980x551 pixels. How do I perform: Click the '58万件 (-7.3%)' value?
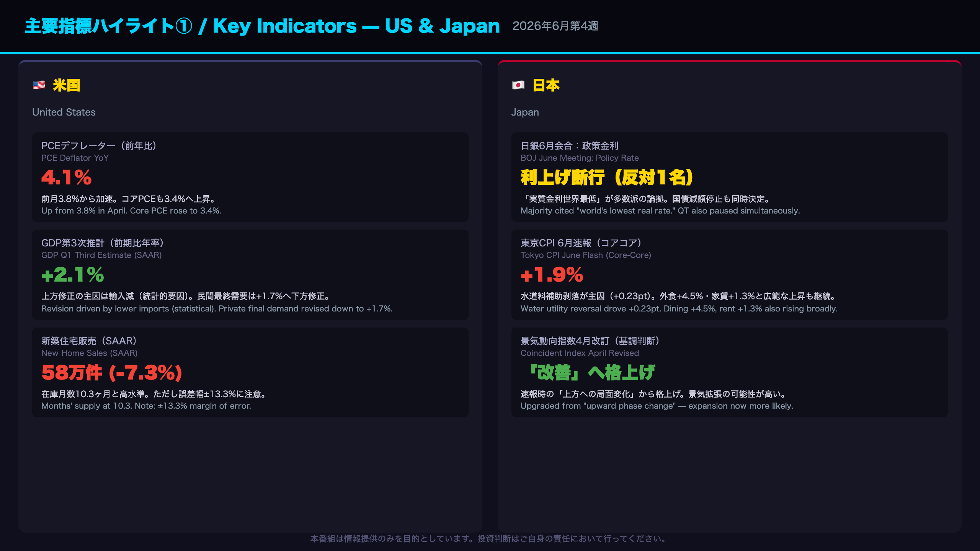112,373
